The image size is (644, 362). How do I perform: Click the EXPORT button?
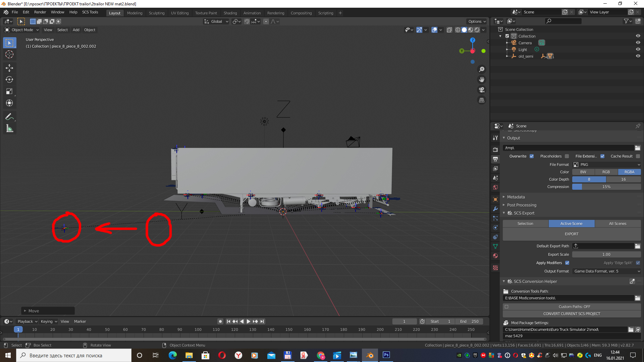(572, 234)
